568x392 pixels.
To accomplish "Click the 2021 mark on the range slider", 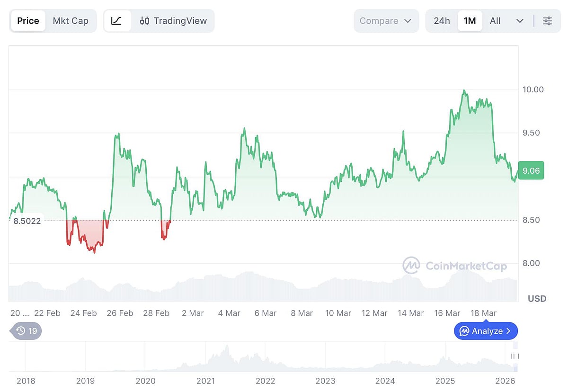I will pos(206,381).
